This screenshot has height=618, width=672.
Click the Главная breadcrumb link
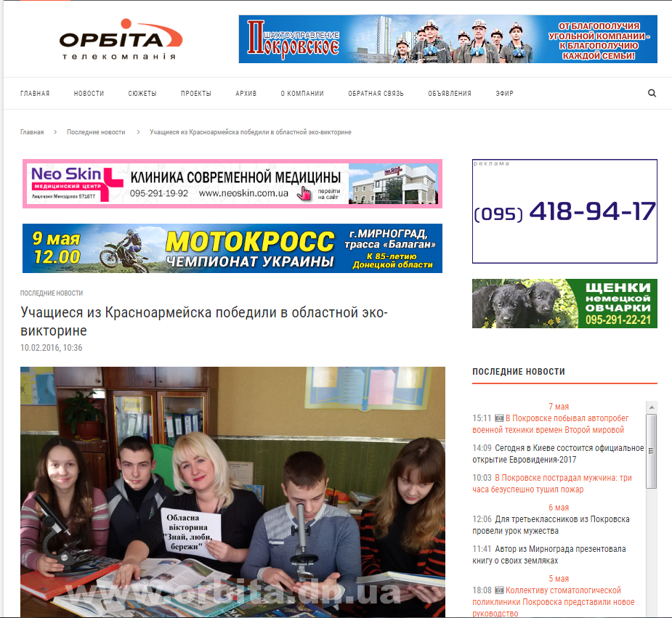32,132
